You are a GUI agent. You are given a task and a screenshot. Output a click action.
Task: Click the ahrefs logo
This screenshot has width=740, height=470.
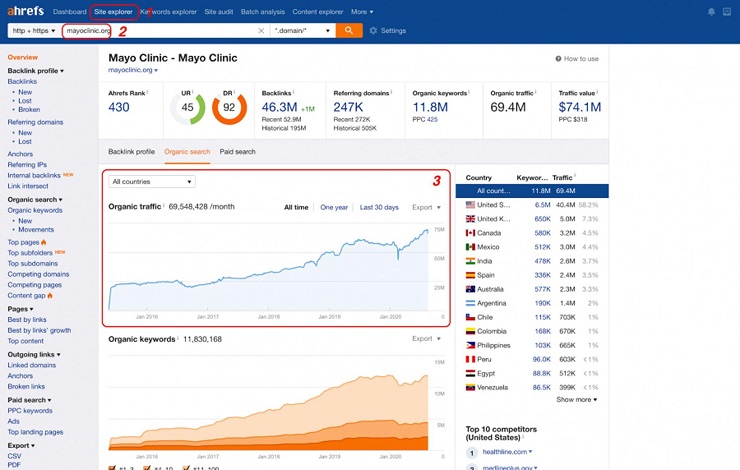(x=25, y=11)
